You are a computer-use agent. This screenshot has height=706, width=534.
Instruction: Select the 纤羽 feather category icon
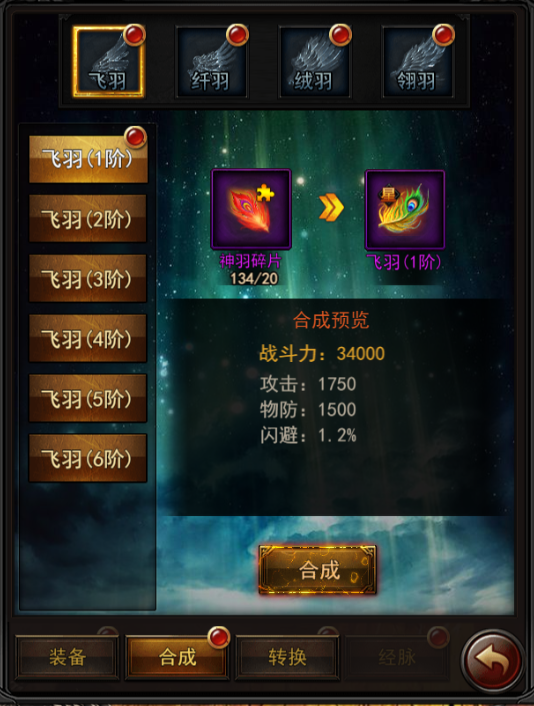tap(212, 62)
